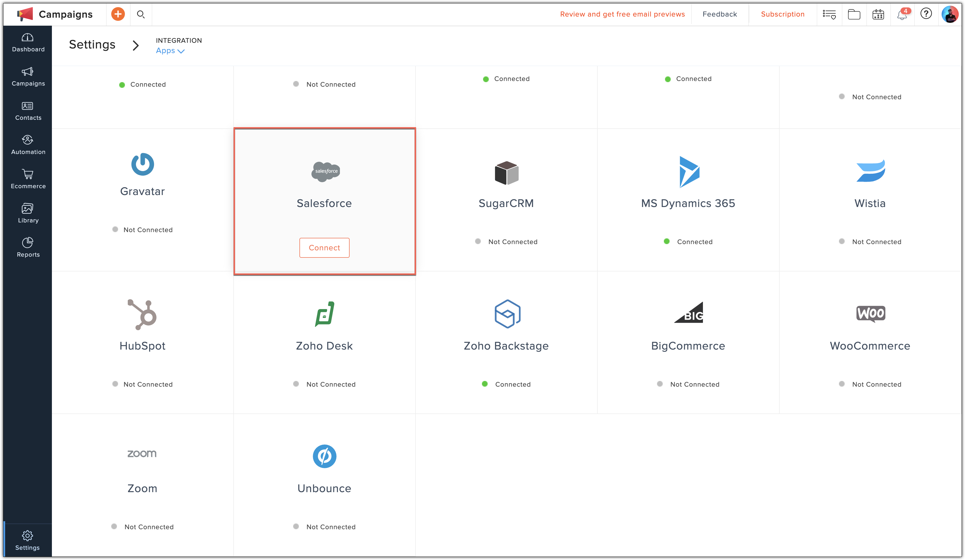Click the Zoho Backstage logo icon
The width and height of the screenshot is (965, 560).
507,314
